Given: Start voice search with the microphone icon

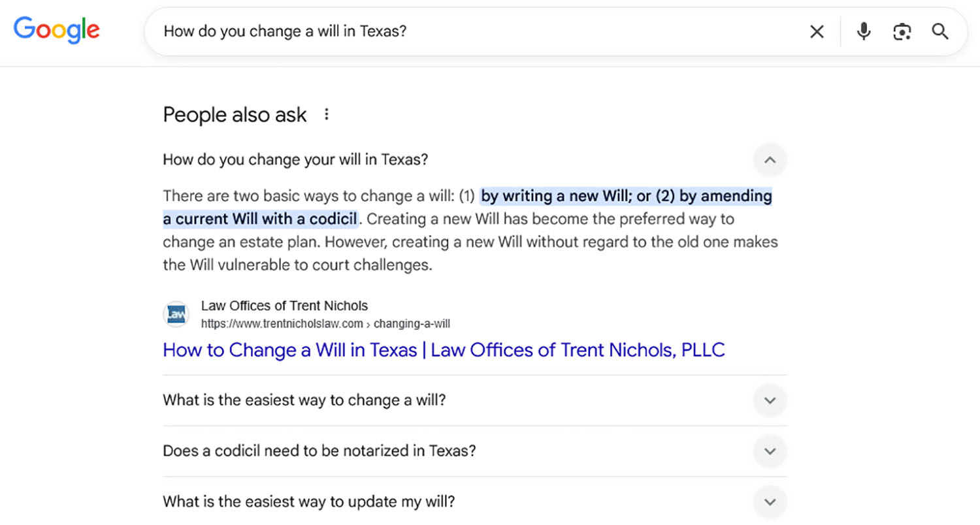Looking at the screenshot, I should pos(864,31).
